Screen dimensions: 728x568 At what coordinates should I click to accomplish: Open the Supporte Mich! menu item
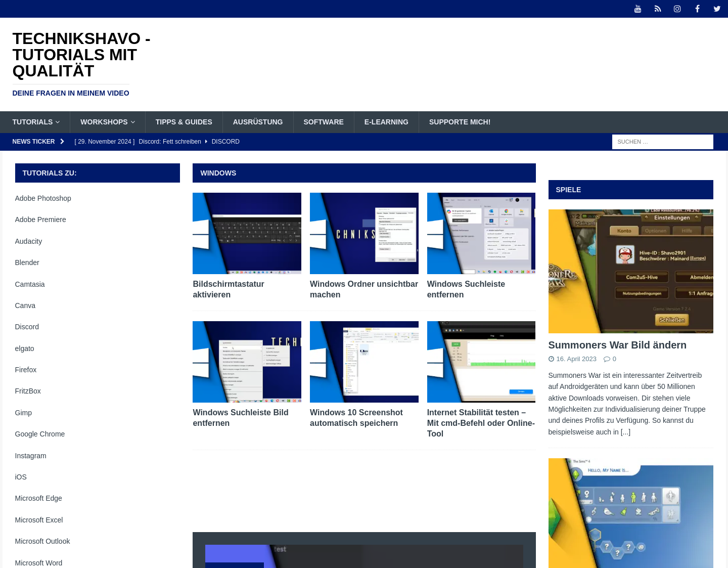pos(460,122)
